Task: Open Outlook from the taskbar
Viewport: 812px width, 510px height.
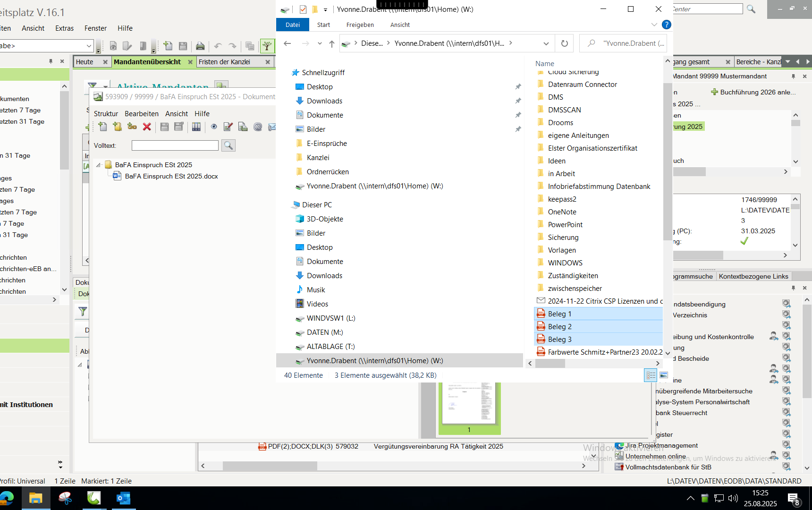Action: [123, 498]
